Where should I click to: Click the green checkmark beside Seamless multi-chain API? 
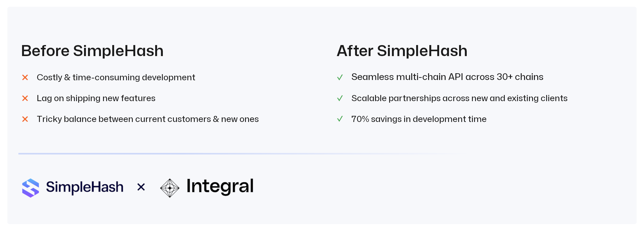340,77
